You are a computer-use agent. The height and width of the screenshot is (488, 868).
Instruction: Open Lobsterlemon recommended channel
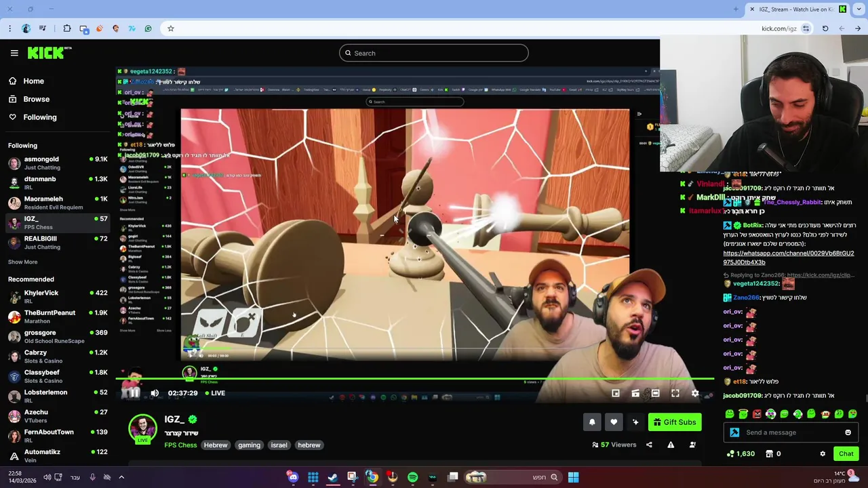pyautogui.click(x=57, y=396)
